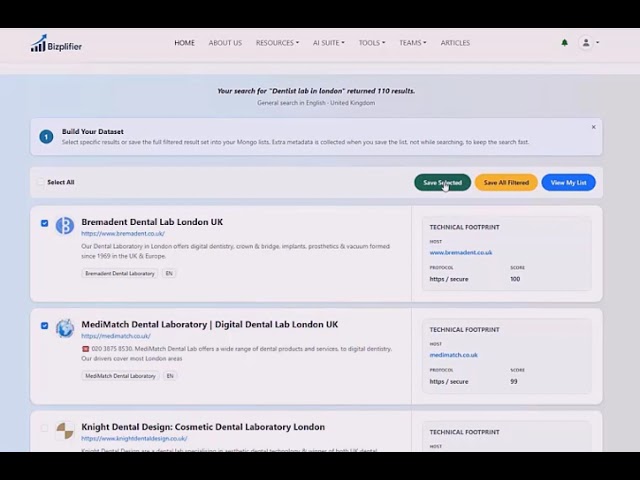Open the https://medimatch.co.uk/ link
Screen dimensions: 640x480
[116, 336]
